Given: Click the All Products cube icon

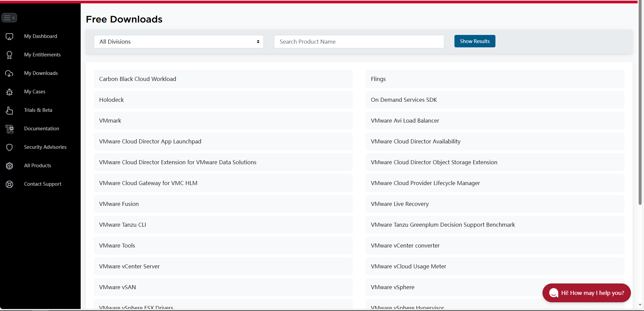Looking at the screenshot, I should (x=9, y=166).
